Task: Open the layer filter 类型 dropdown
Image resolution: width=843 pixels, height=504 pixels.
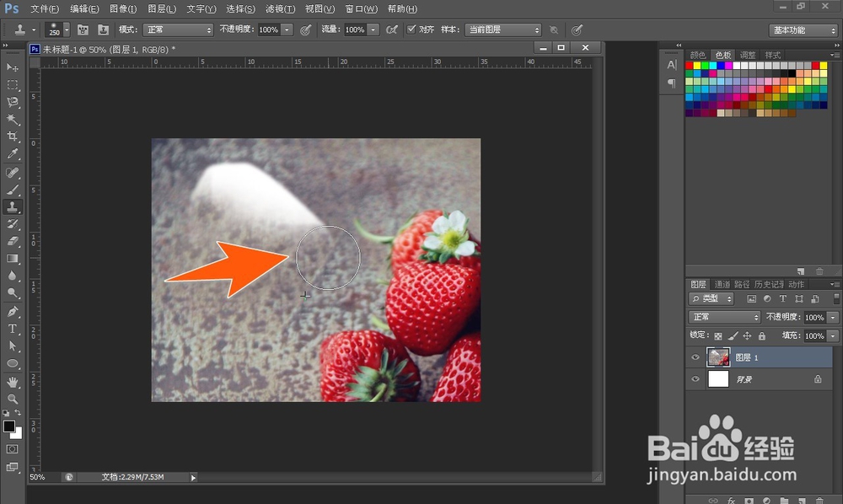Action: coord(711,298)
